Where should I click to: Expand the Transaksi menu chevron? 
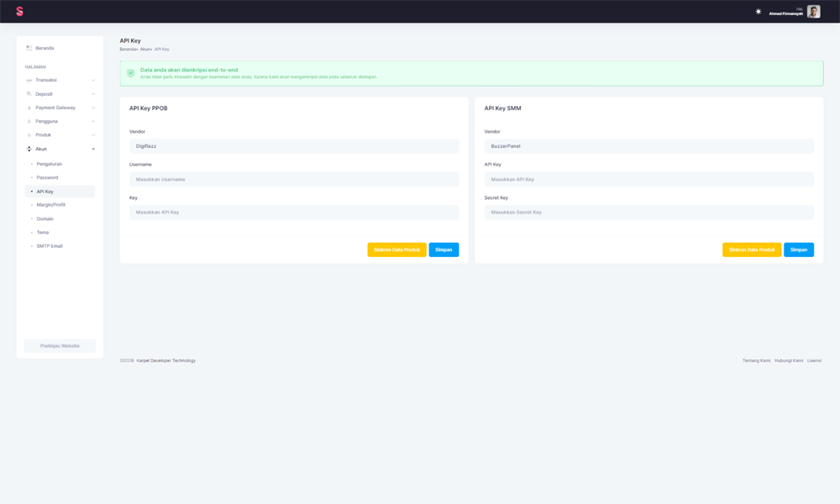pos(93,81)
